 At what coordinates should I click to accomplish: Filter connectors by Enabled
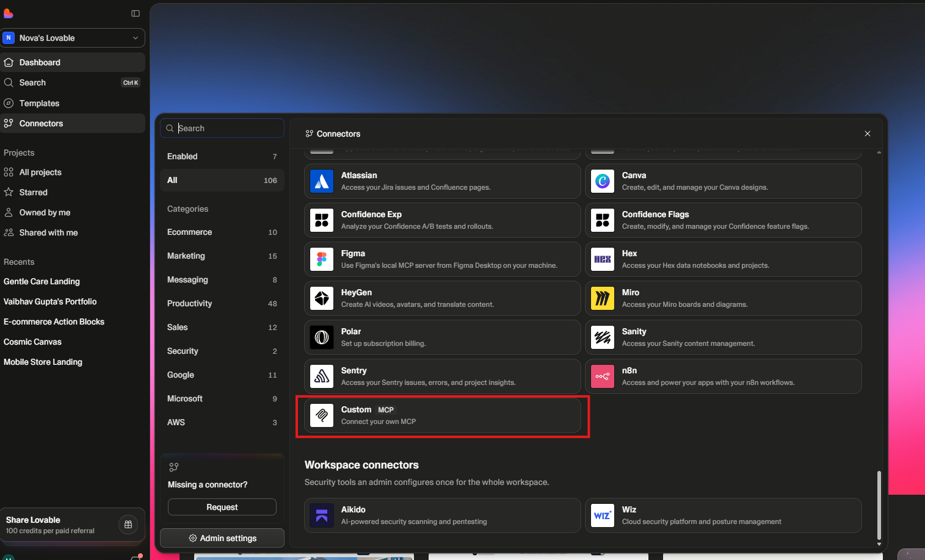pyautogui.click(x=222, y=156)
